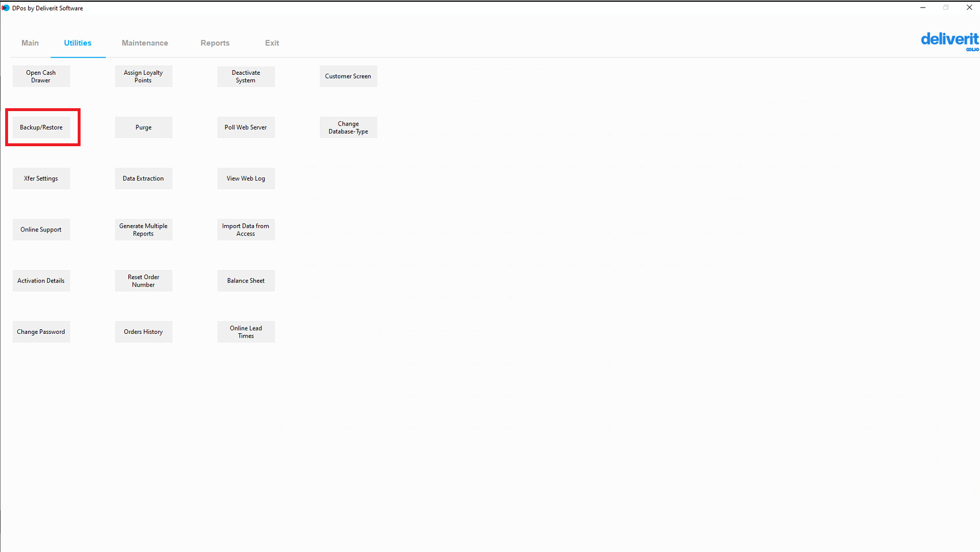This screenshot has width=980, height=552.
Task: Click the Xfer Settings button
Action: (41, 178)
